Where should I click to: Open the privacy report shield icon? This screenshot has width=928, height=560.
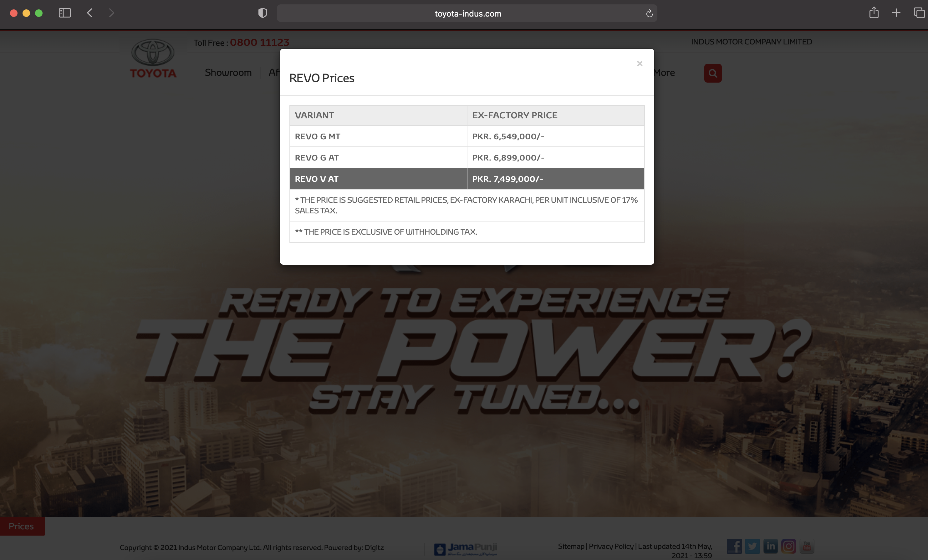[263, 13]
